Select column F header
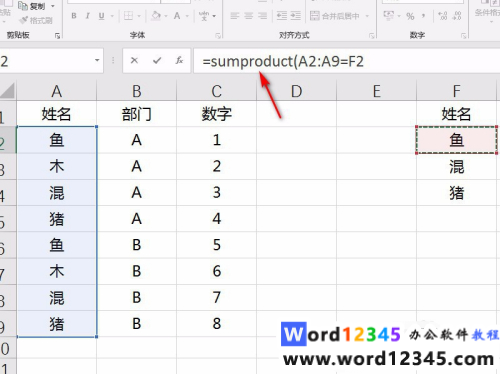The image size is (504, 375). 457,91
